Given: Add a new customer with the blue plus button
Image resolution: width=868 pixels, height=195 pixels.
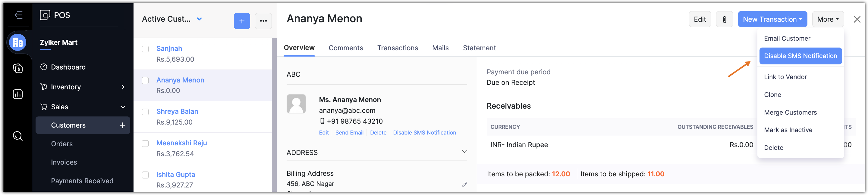Looking at the screenshot, I should pos(242,21).
